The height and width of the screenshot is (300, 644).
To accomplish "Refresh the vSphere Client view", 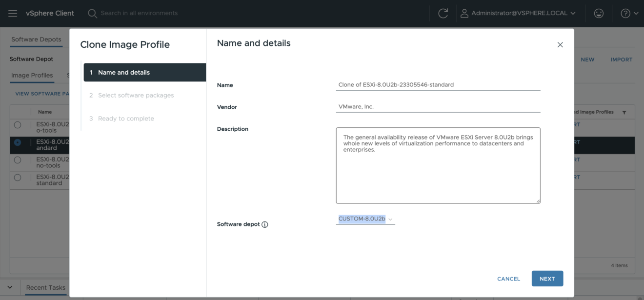I will pyautogui.click(x=443, y=13).
